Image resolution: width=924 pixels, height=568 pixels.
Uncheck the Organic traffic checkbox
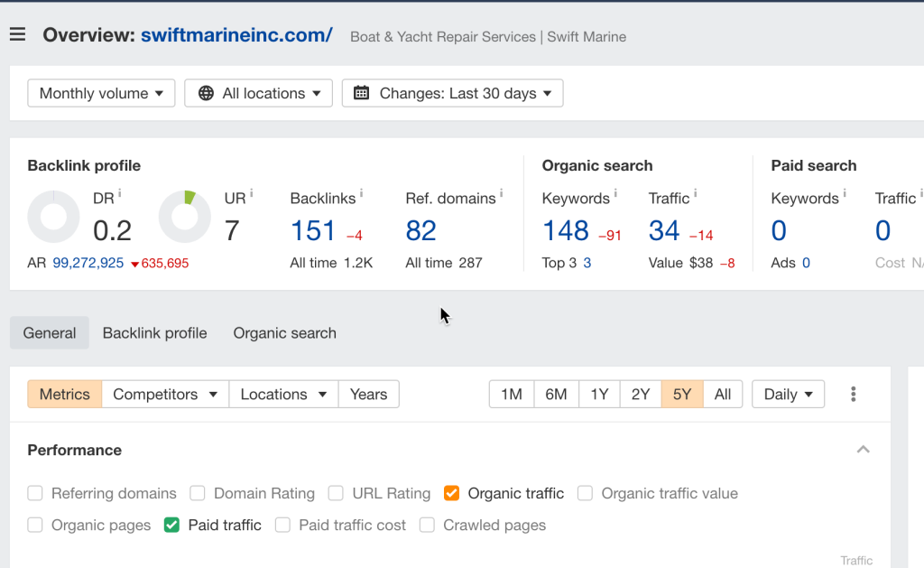[x=451, y=493]
